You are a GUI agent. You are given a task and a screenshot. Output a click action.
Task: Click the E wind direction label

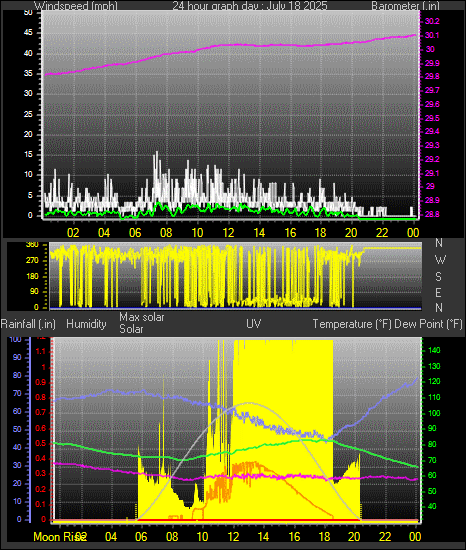coord(438,292)
